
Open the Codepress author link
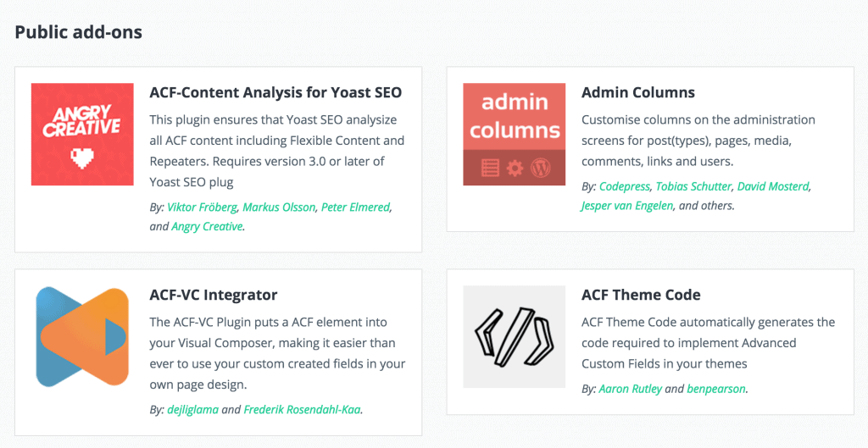click(x=626, y=186)
